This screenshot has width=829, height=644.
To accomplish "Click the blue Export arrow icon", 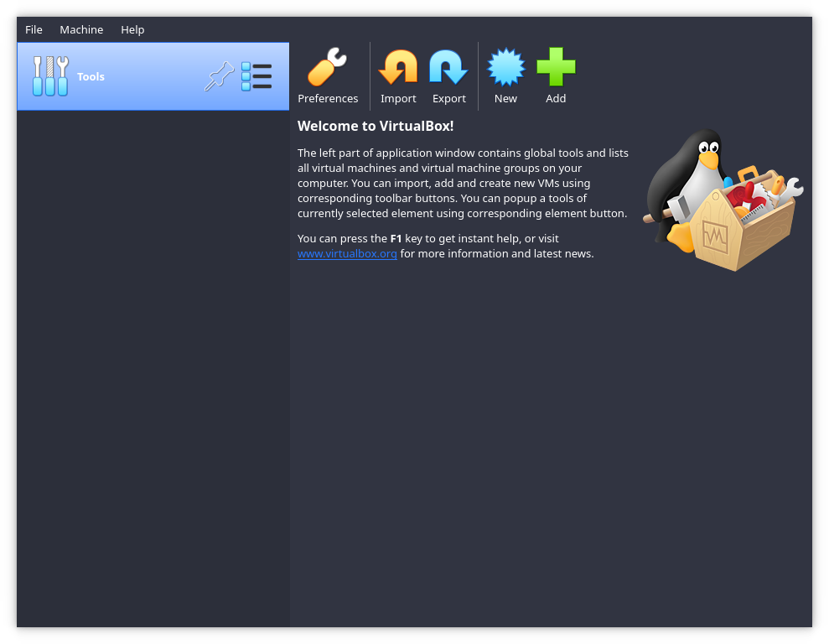I will point(448,68).
